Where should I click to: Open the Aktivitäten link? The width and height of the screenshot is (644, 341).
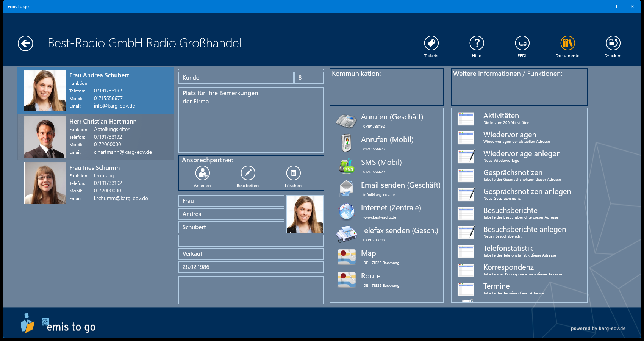(x=501, y=116)
